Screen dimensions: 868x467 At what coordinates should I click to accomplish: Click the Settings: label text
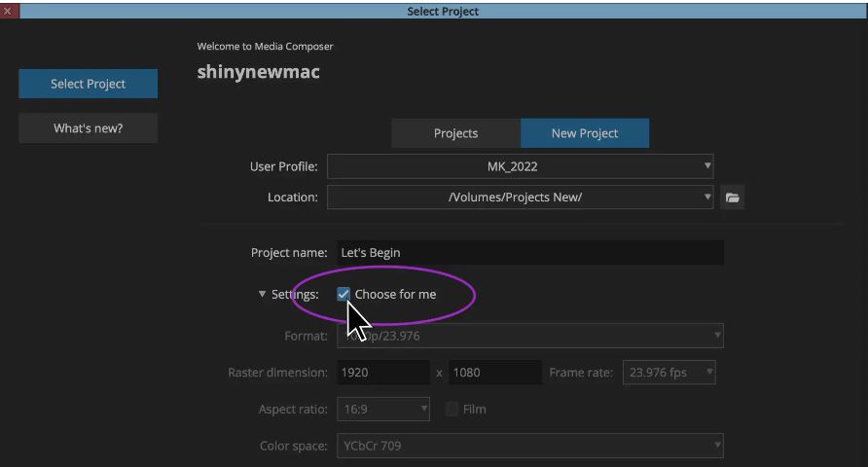[295, 295]
